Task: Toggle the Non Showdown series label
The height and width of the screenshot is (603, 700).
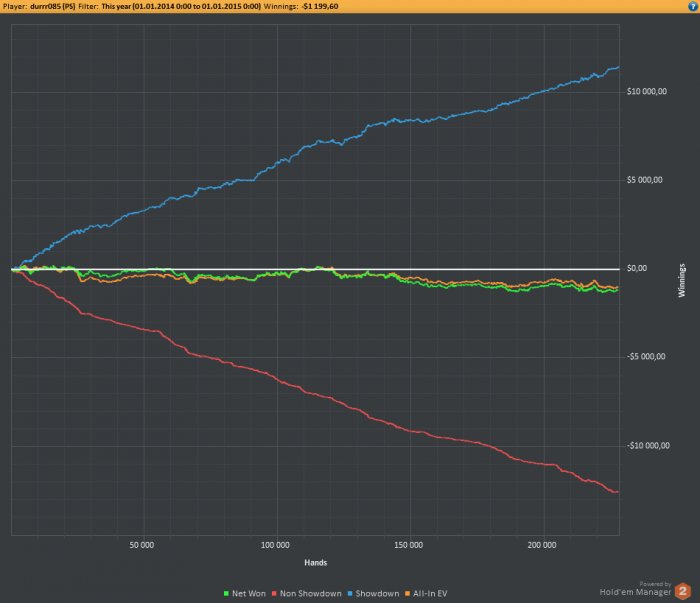Action: coord(311,594)
